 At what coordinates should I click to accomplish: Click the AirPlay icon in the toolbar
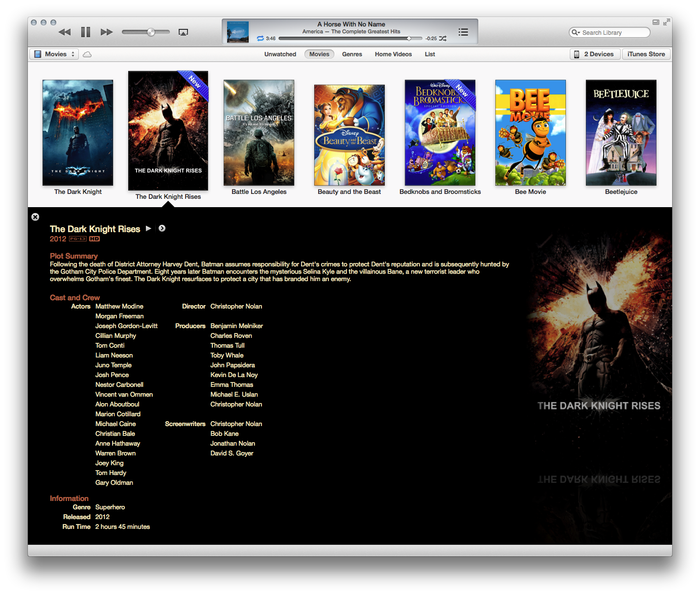184,32
